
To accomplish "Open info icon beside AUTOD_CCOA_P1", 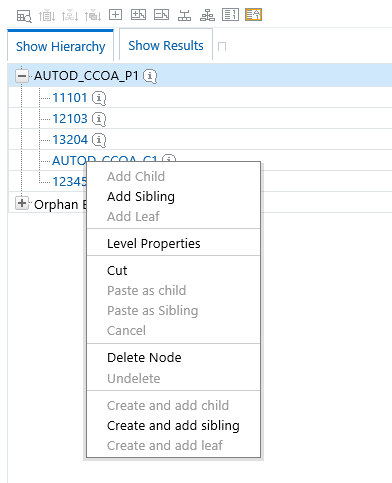I will click(x=150, y=76).
